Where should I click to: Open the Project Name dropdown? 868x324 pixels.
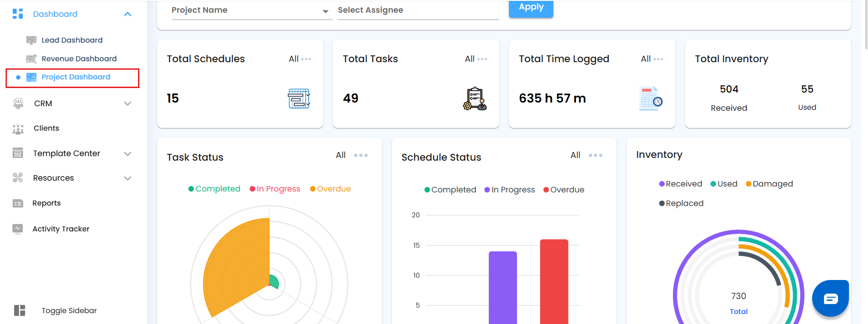click(x=252, y=10)
